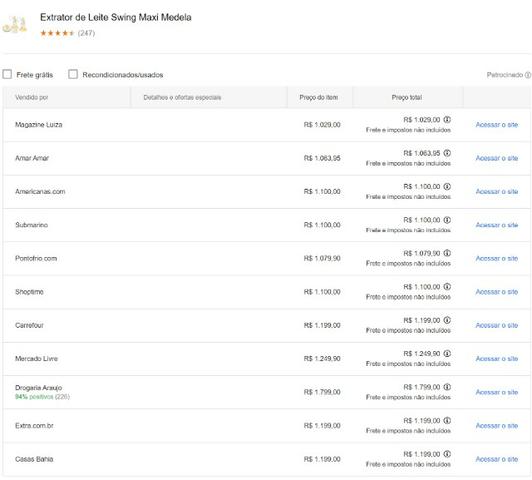Click Amar Amar item price R$ 1.063,95
Screen dimensions: 532x480
pos(322,158)
